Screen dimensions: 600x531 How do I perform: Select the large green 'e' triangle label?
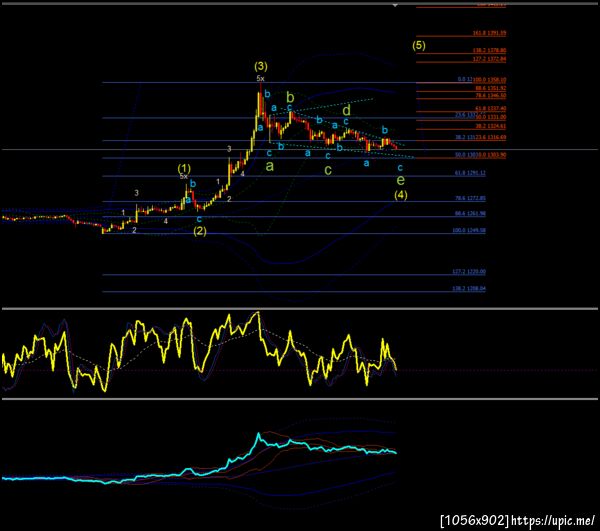point(401,179)
